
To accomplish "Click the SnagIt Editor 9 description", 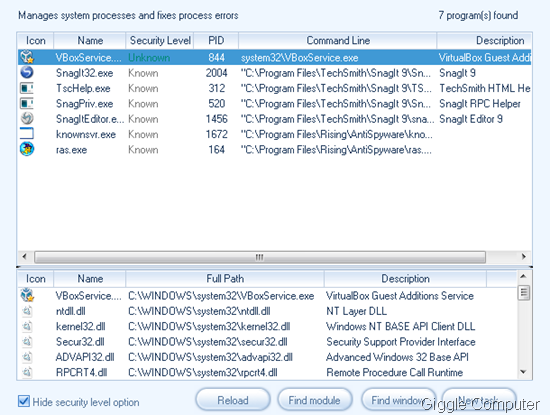I will coord(471,119).
